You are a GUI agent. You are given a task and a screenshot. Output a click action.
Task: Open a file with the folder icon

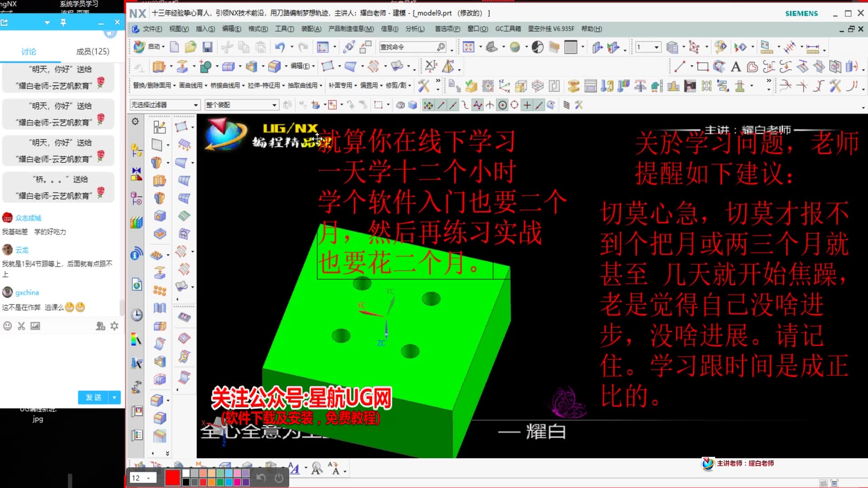pos(190,47)
